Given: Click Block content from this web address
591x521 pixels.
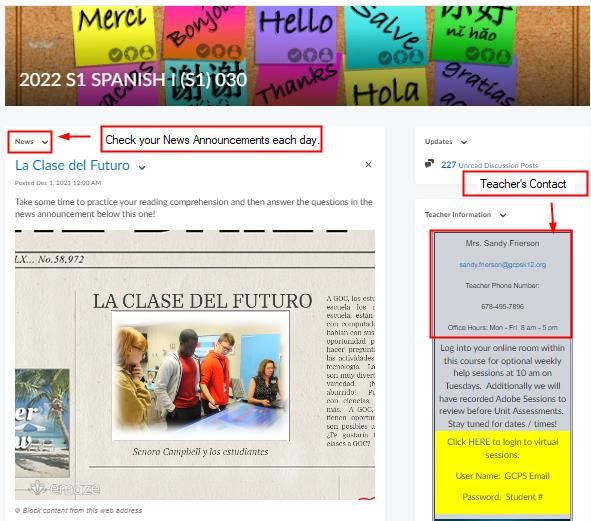Looking at the screenshot, I should (79, 510).
